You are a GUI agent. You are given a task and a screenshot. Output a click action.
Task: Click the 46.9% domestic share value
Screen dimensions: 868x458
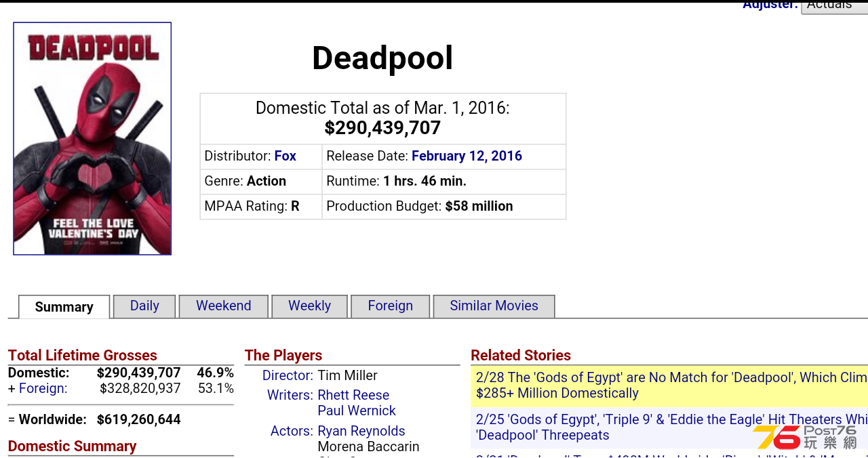pos(216,373)
